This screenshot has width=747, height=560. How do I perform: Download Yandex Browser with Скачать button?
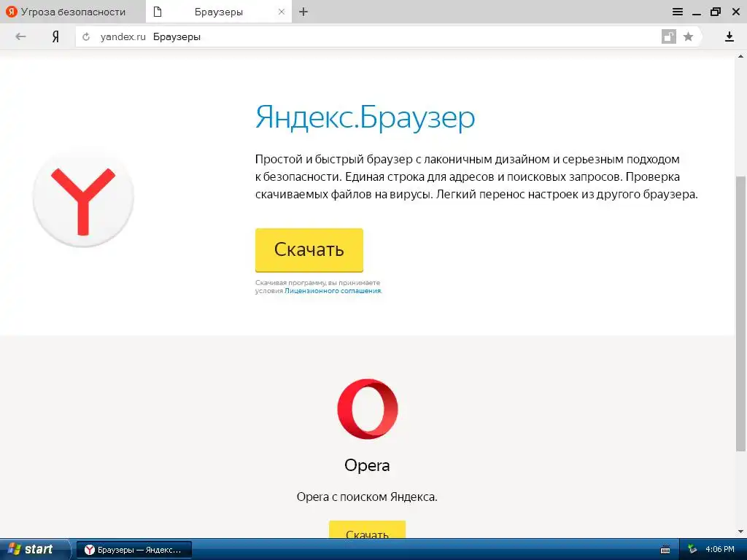[x=309, y=250]
